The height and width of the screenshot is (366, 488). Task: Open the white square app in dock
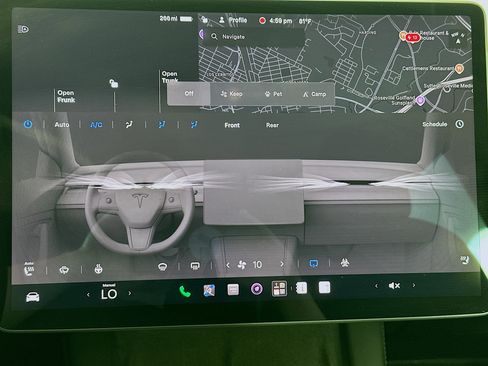[x=324, y=287]
